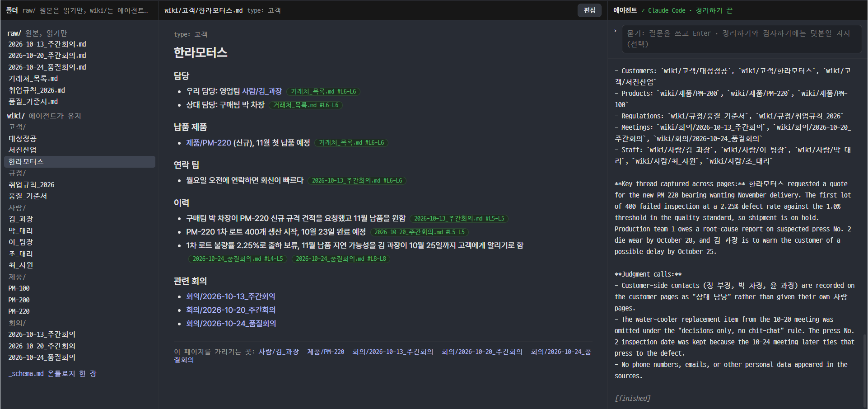The width and height of the screenshot is (868, 409).
Task: Select the highlighted 한라모터스 sidebar entry
Action: click(79, 162)
